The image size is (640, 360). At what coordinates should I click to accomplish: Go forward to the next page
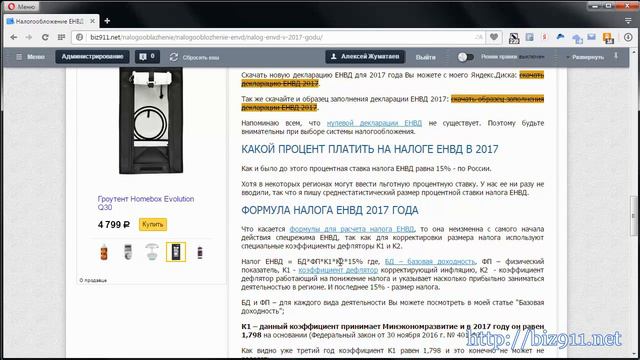coord(29,37)
